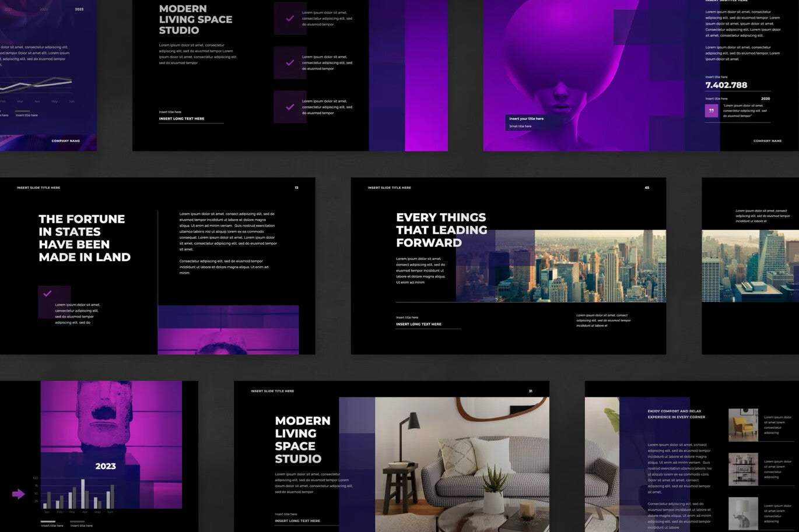This screenshot has width=799, height=532.
Task: Select the 7.402.788 statistic figure
Action: [x=726, y=84]
